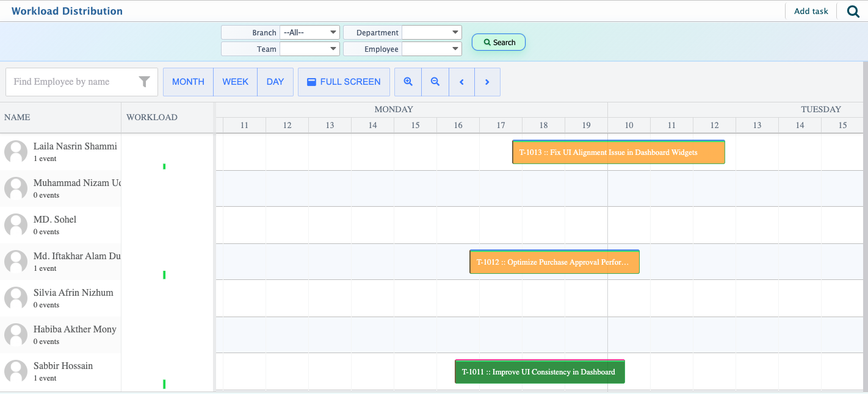The height and width of the screenshot is (394, 868).
Task: Click Habiba Akther Mony's avatar
Action: (16, 335)
